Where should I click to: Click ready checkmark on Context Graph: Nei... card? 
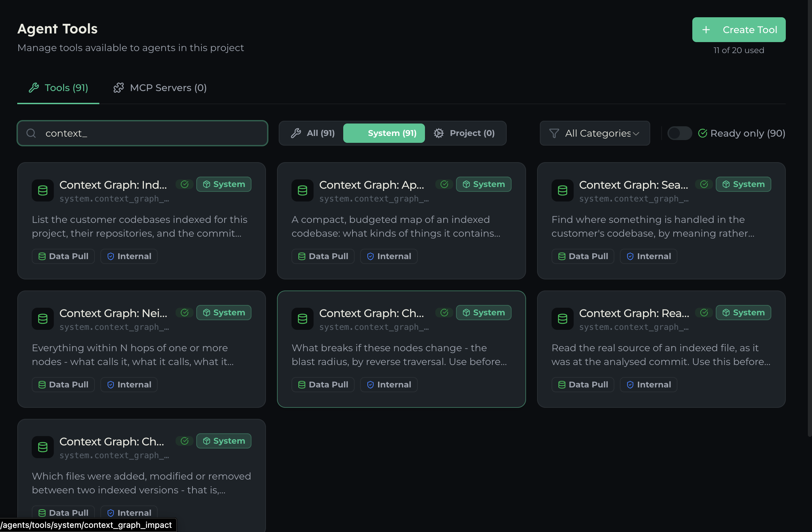[x=185, y=313]
